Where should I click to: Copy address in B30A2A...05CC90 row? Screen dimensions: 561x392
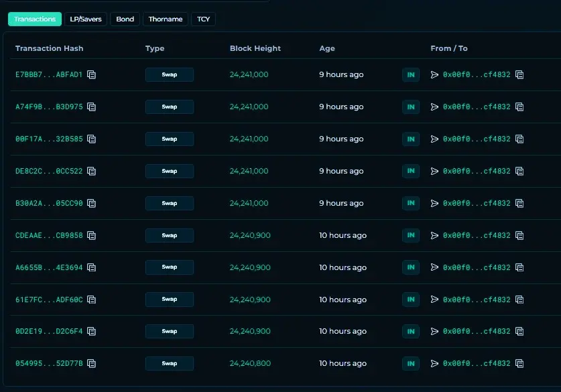[519, 204]
